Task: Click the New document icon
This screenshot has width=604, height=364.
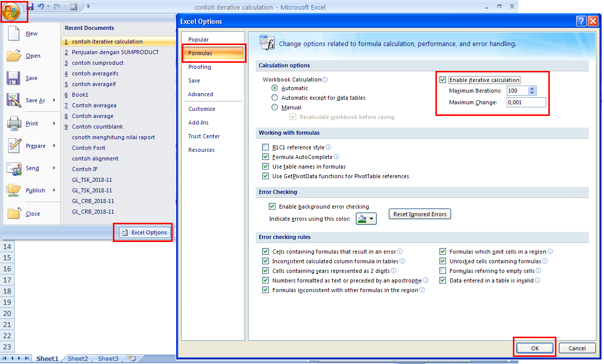Action: pyautogui.click(x=14, y=33)
